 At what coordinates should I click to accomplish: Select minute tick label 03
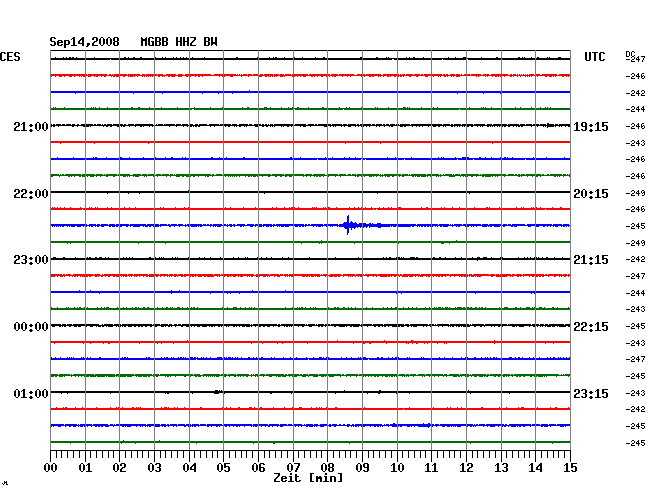click(x=155, y=467)
